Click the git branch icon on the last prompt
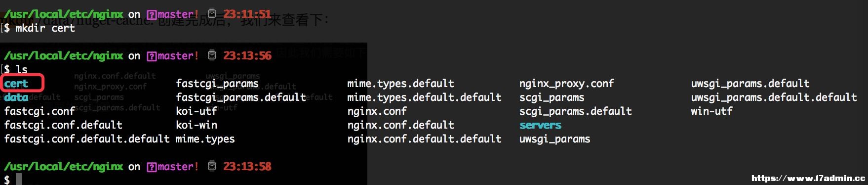 point(152,167)
